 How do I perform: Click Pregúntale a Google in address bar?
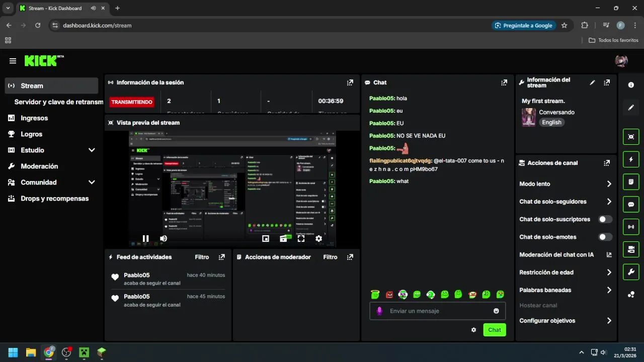pos(524,25)
